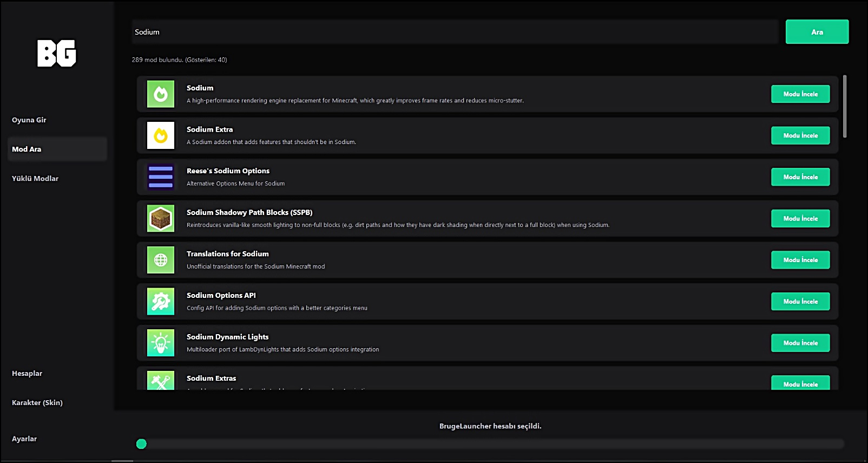Viewport: 868px width, 463px height.
Task: Click the Sodium Dynamic Lights bulb icon
Action: (161, 343)
